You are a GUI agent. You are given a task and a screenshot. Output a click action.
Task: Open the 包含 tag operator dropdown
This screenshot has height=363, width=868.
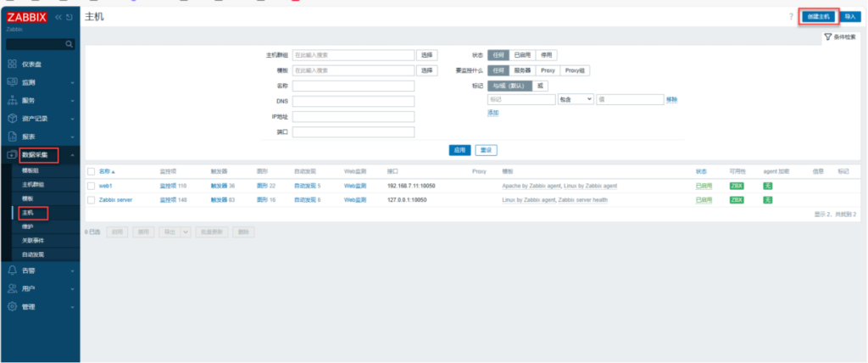[576, 100]
